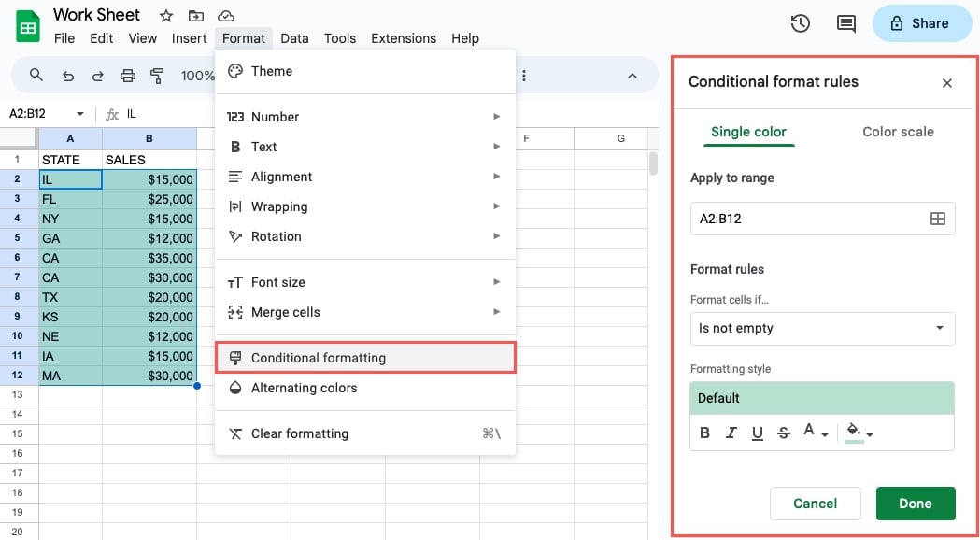Expand the Merge cells submenu
This screenshot has width=980, height=540.
point(365,312)
